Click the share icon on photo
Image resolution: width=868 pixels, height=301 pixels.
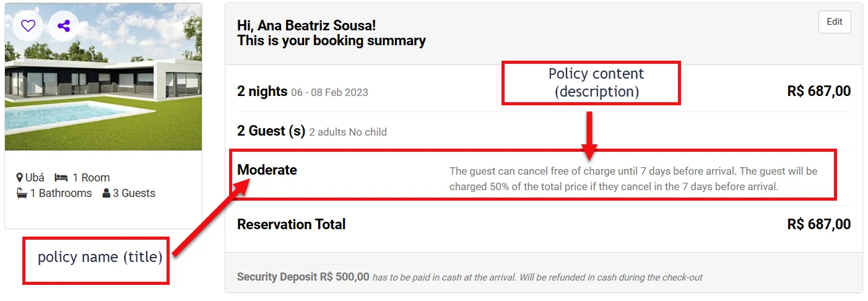(x=63, y=26)
